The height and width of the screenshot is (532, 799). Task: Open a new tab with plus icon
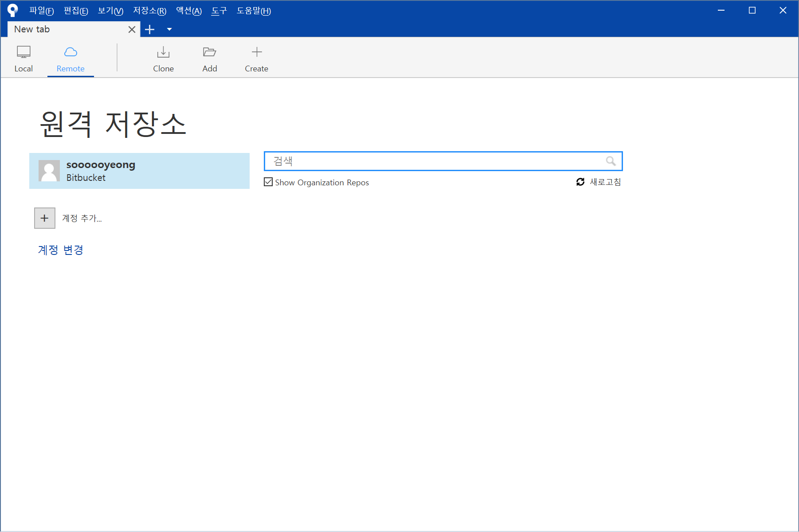coord(150,29)
